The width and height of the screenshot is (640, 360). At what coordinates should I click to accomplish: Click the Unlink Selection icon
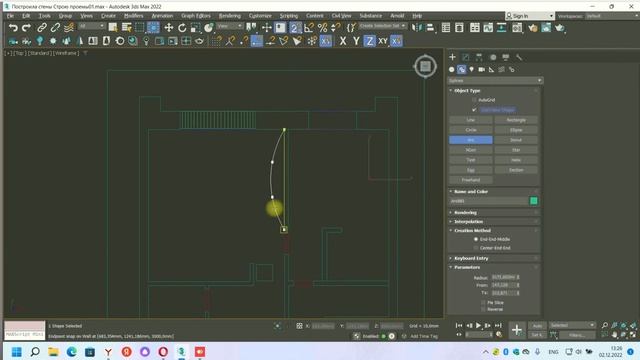tap(55, 28)
